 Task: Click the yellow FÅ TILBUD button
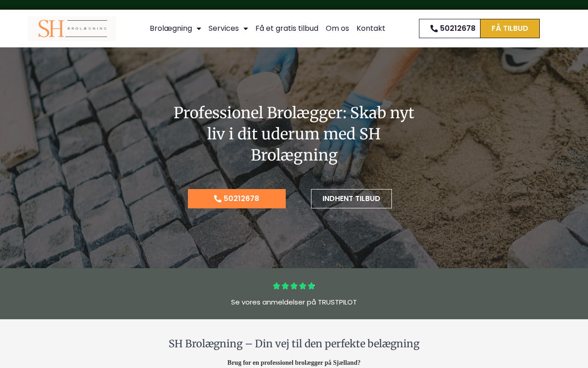tap(510, 29)
